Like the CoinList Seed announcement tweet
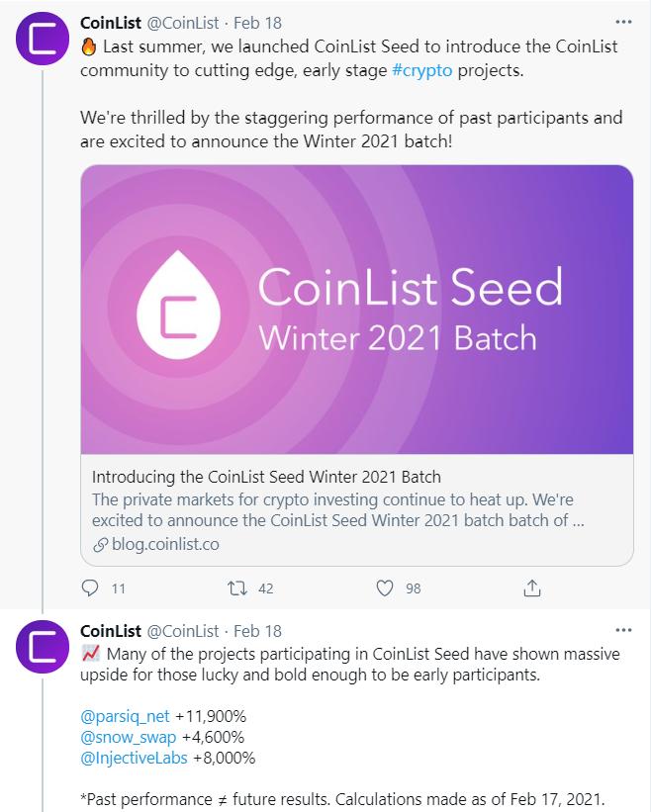 (x=385, y=587)
